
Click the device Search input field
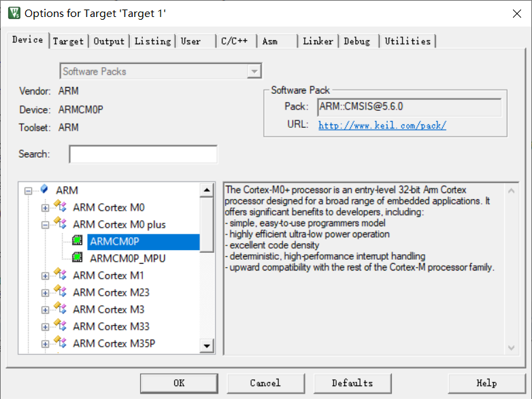coord(143,154)
